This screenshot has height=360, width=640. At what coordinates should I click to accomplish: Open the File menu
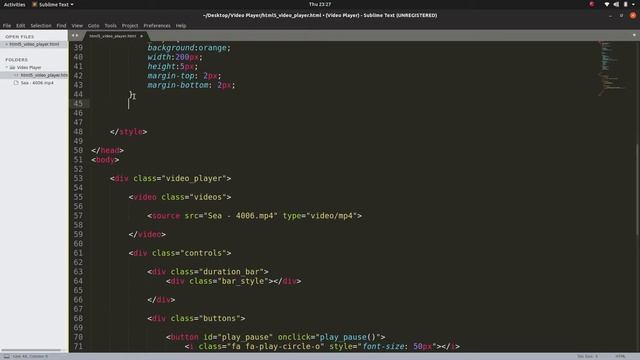7,25
